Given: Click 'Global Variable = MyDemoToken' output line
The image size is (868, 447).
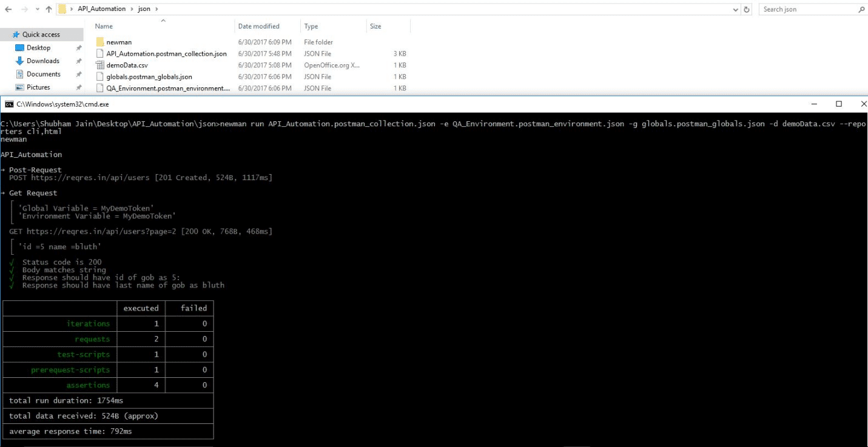Looking at the screenshot, I should click(86, 208).
